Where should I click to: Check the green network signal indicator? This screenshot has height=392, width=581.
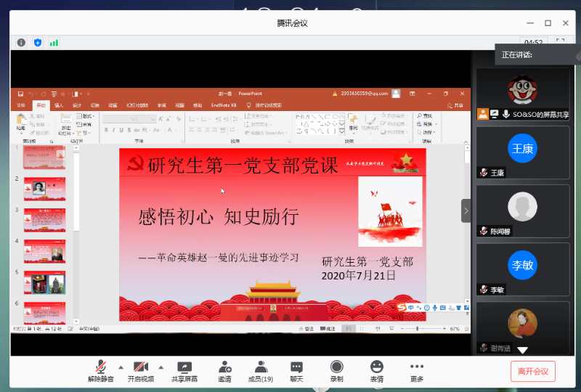click(x=54, y=43)
